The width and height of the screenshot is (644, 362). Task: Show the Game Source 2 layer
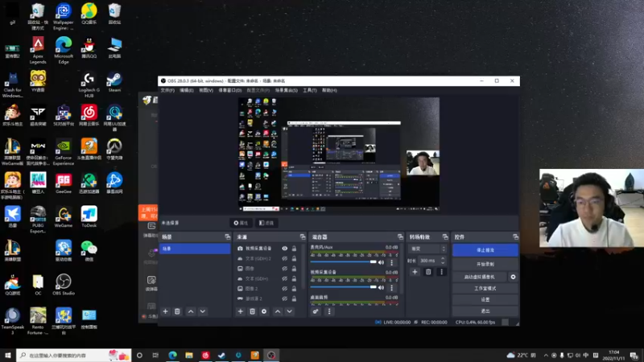285,298
